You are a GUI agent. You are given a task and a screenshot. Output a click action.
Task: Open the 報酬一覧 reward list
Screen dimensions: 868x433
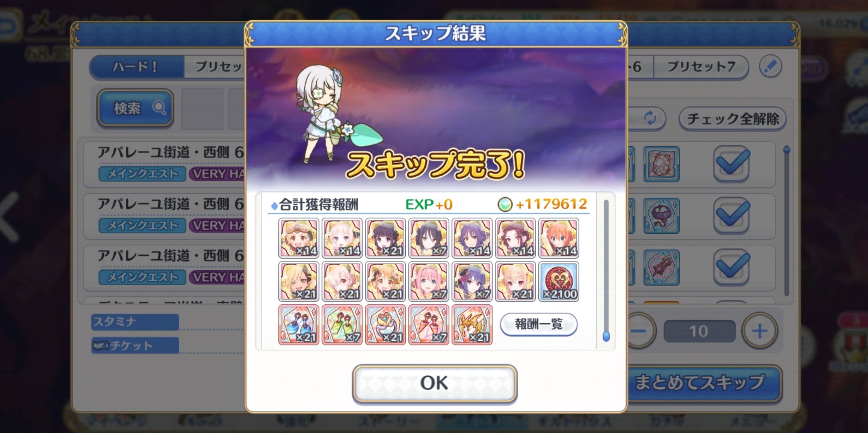(538, 324)
